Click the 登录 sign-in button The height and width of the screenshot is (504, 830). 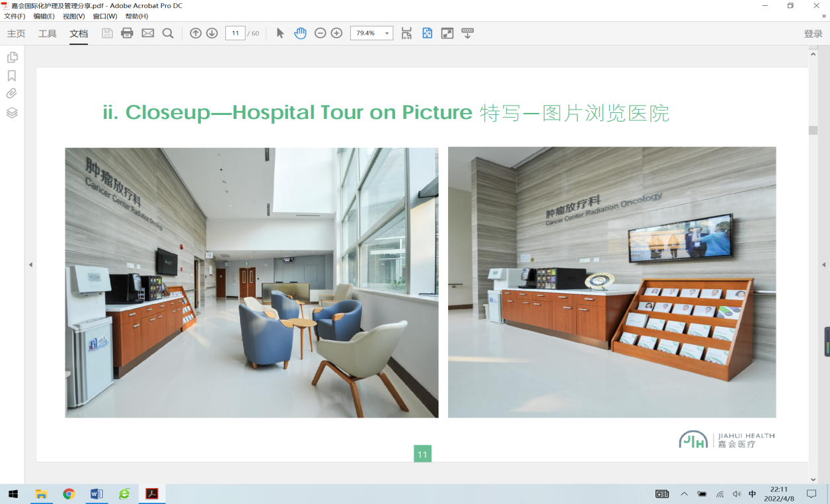tap(813, 34)
